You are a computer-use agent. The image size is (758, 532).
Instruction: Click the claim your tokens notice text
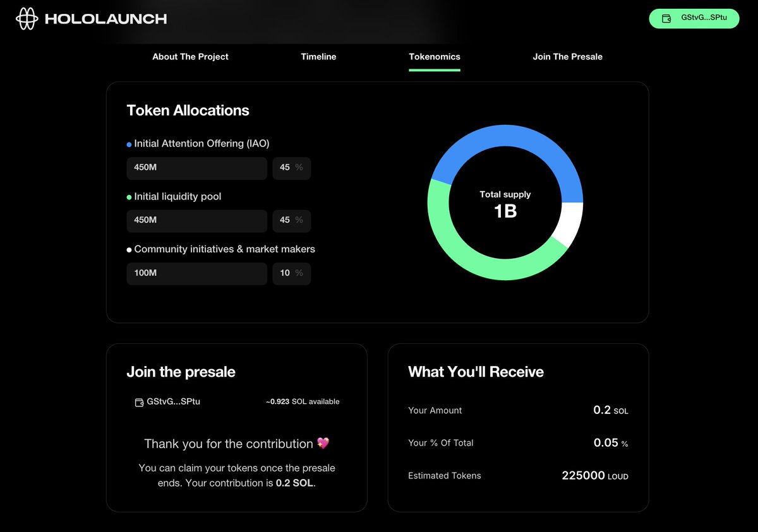pyautogui.click(x=237, y=476)
